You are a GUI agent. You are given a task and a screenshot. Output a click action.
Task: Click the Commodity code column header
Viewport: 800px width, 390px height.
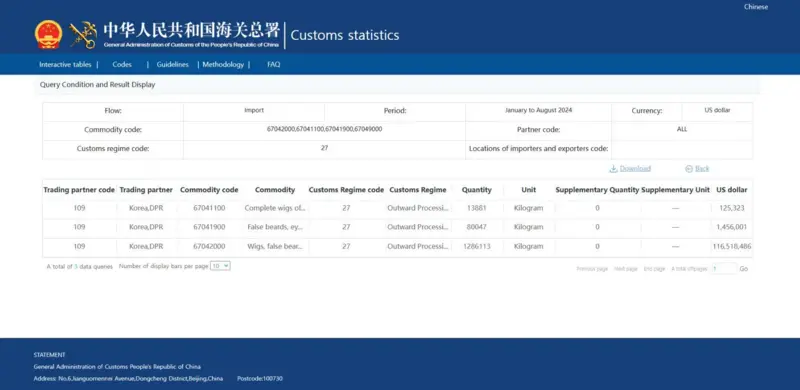(209, 190)
